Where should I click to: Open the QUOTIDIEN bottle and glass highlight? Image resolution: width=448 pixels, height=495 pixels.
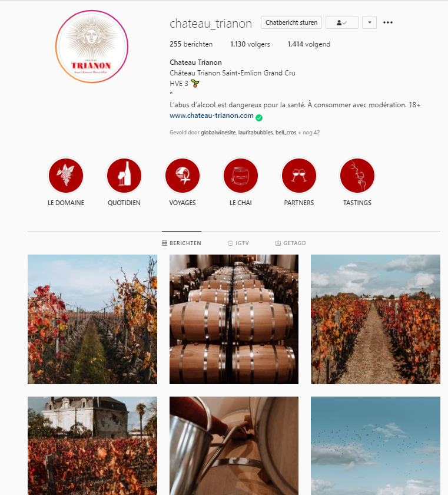(x=124, y=176)
